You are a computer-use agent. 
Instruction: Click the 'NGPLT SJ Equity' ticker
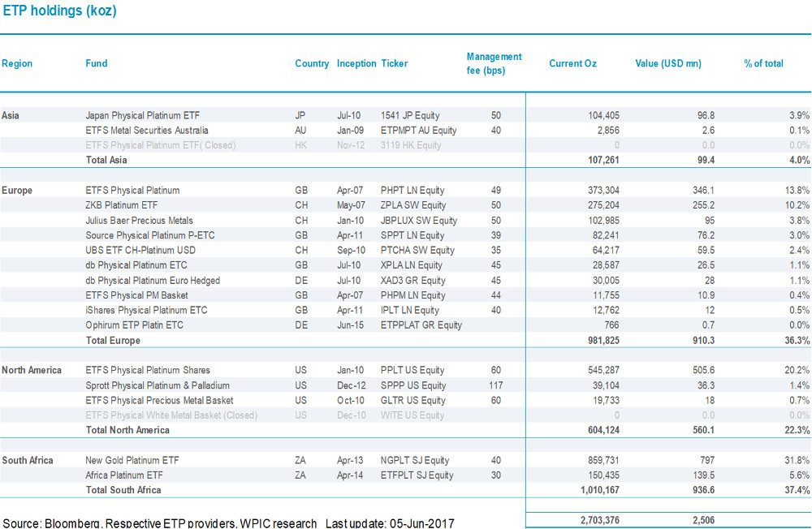coord(415,461)
